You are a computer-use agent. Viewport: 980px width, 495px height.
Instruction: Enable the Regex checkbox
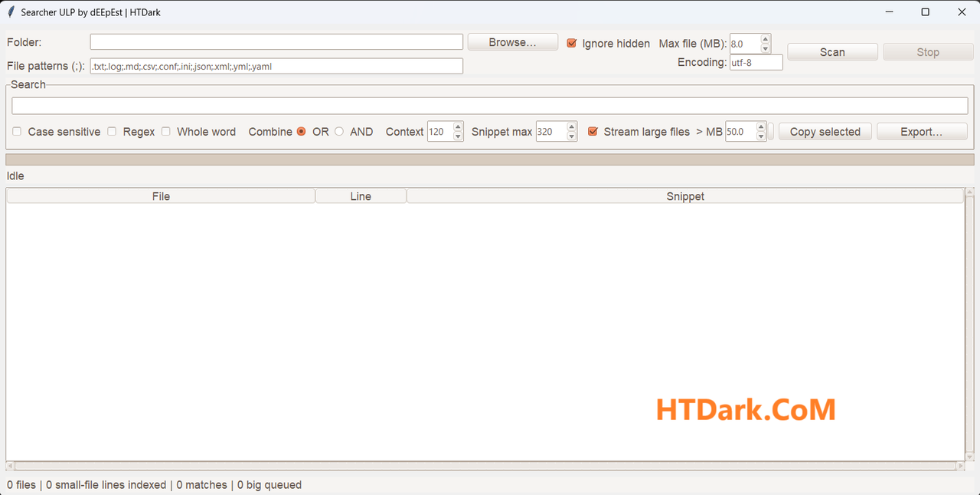pos(112,132)
